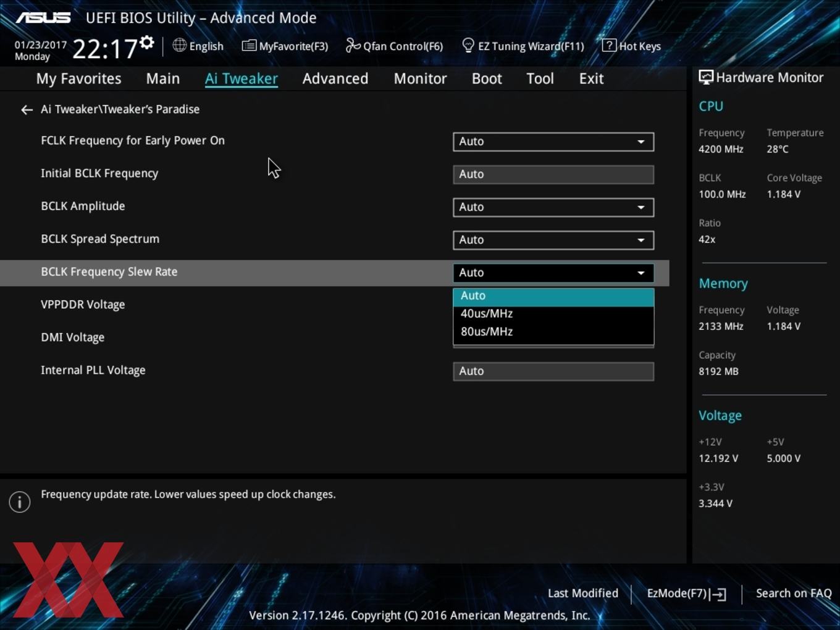This screenshot has height=630, width=840.
Task: Click the CPU temperature value 28°C
Action: (x=778, y=149)
